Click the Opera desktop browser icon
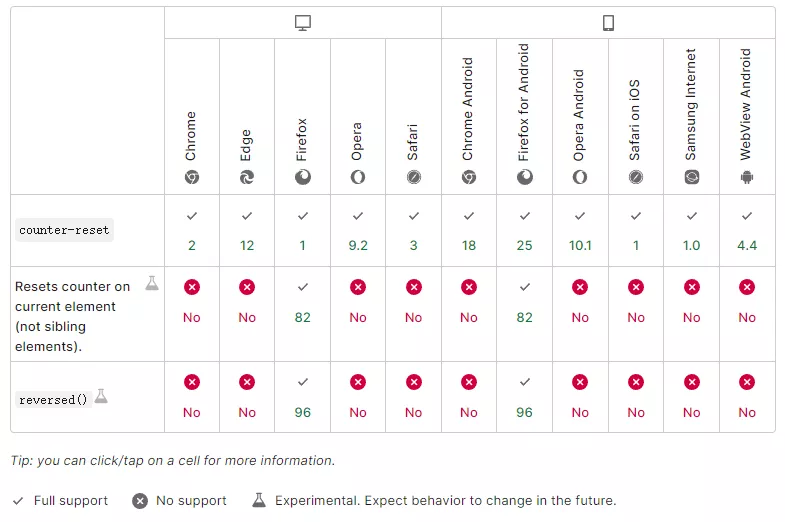This screenshot has width=785, height=522. click(x=358, y=177)
